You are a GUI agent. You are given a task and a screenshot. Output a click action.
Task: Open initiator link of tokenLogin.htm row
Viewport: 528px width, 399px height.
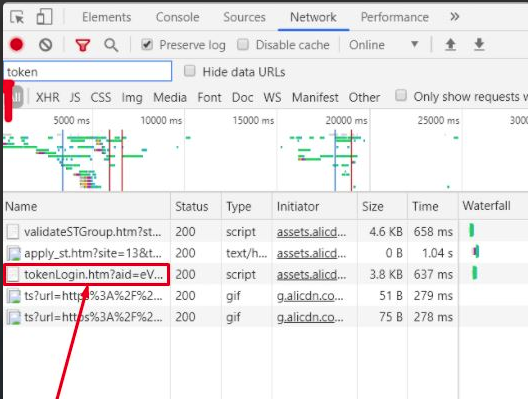[311, 274]
